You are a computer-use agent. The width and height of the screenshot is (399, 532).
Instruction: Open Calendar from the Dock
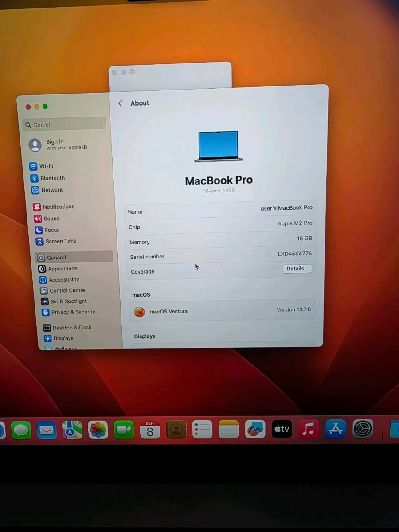(x=150, y=430)
